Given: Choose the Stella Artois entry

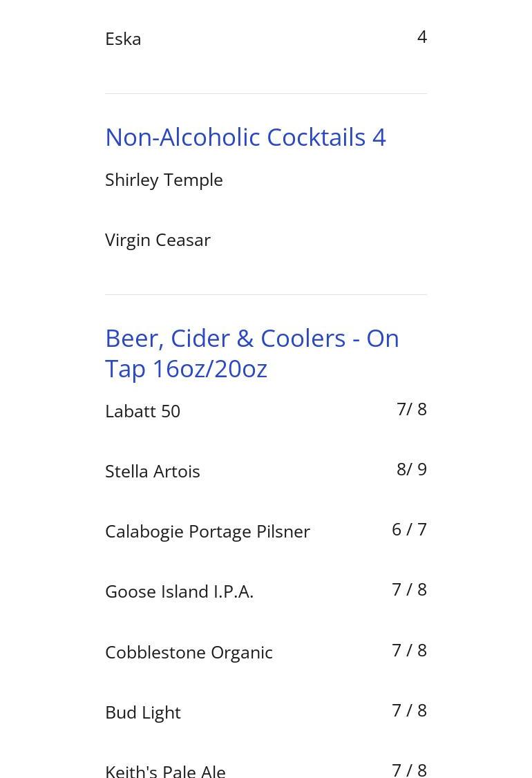Looking at the screenshot, I should click(x=153, y=471).
